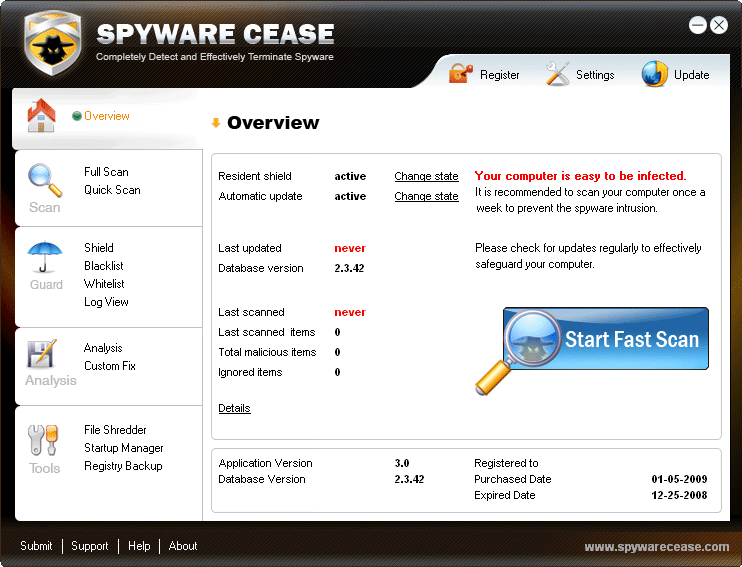Click the Guard category label
The width and height of the screenshot is (742, 567).
click(46, 284)
